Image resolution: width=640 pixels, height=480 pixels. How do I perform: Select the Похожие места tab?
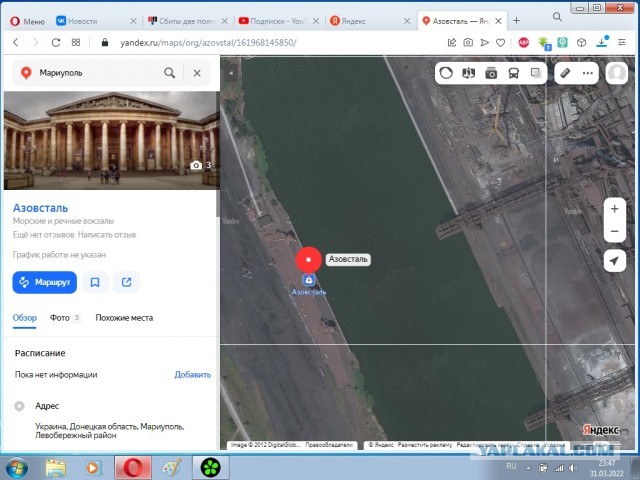click(124, 318)
